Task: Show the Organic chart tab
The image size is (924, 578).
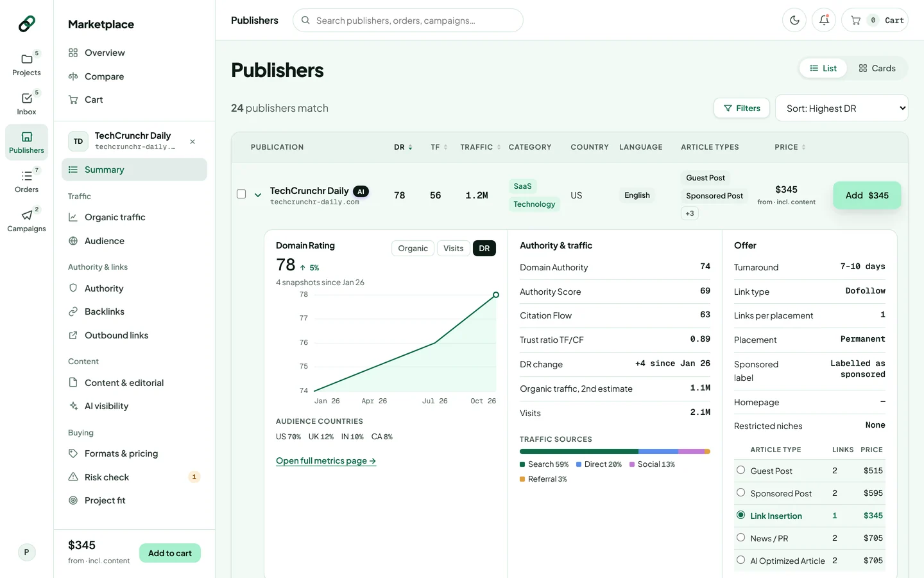Action: point(413,249)
